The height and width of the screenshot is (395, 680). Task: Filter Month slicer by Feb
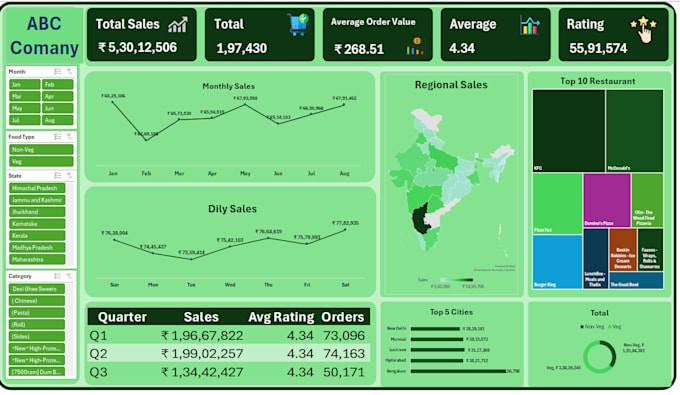coord(58,85)
